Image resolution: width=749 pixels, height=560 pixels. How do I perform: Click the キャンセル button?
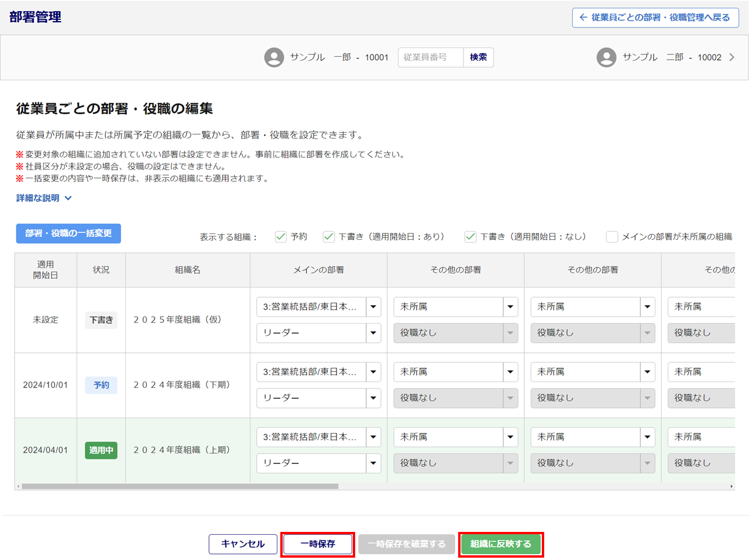(x=243, y=544)
